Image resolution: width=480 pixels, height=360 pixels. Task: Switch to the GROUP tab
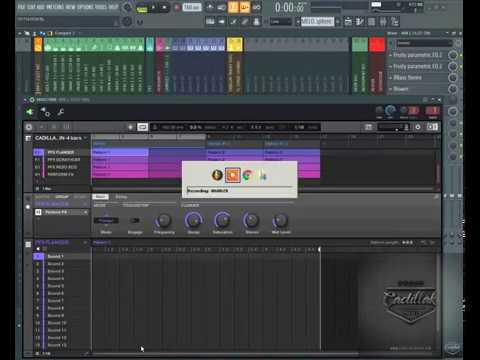click(62, 197)
